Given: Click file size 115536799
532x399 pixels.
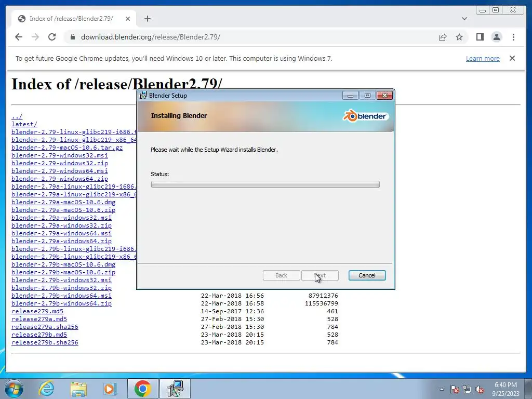Looking at the screenshot, I should (321, 303).
